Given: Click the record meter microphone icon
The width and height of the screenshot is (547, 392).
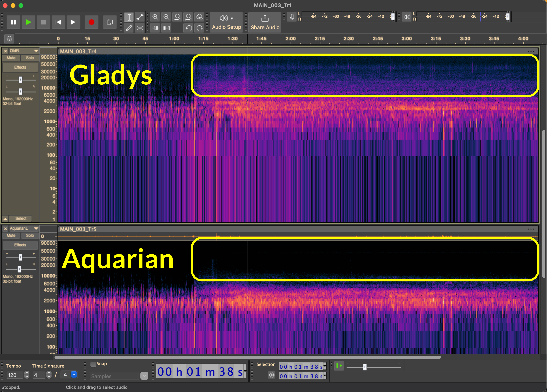Looking at the screenshot, I should [292, 17].
